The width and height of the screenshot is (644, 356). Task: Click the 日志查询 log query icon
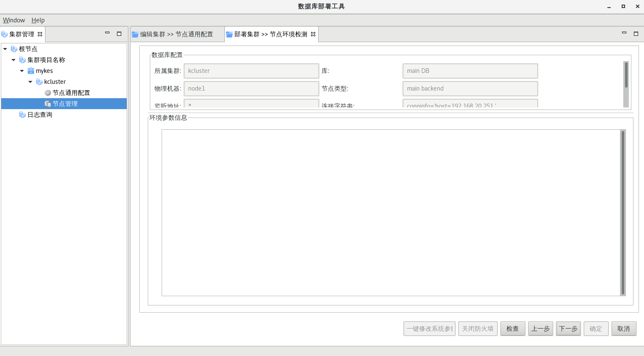pyautogui.click(x=22, y=115)
